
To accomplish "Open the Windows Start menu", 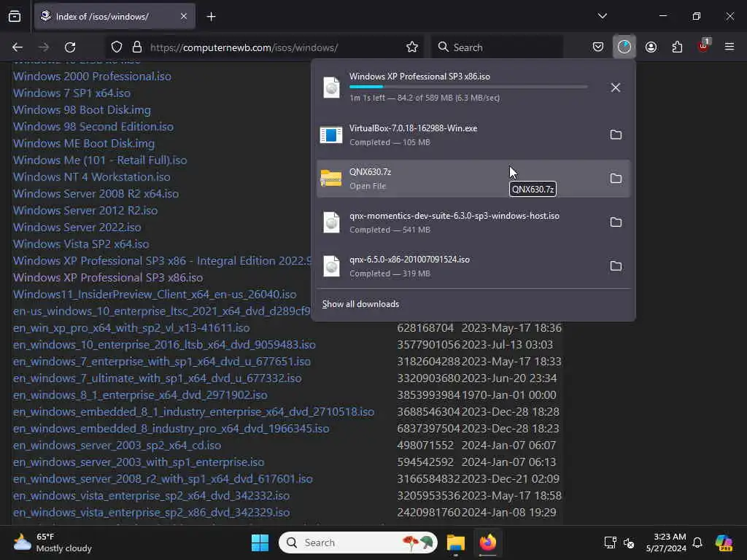I will click(x=260, y=542).
